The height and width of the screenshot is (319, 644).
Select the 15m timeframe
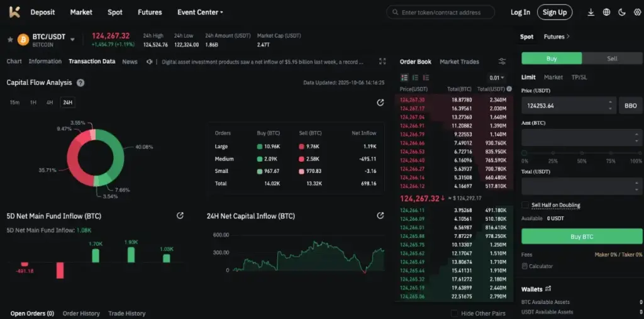tap(14, 103)
